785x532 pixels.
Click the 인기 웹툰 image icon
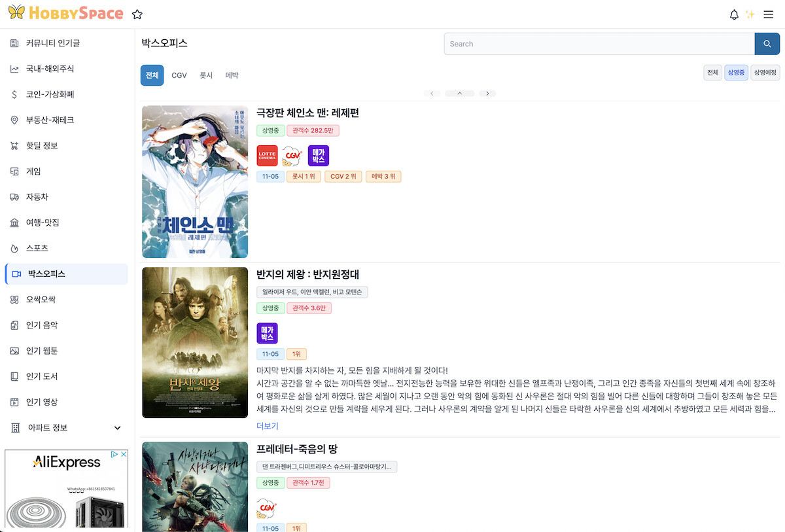(x=14, y=351)
